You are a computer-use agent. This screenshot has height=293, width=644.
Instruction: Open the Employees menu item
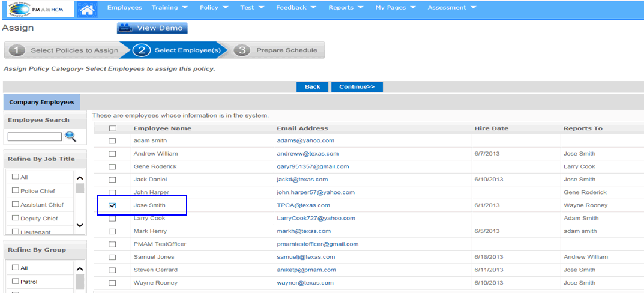pos(124,8)
